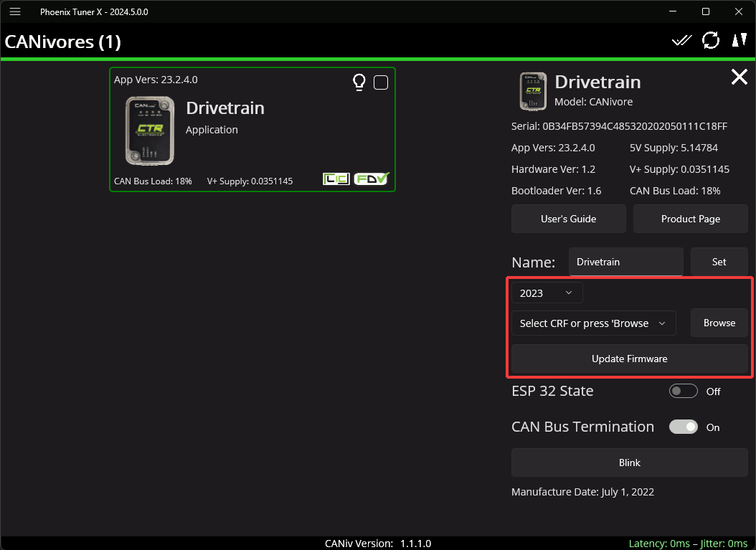Click 'App Vers: 23.2.4.0' on the card
Image resolution: width=756 pixels, height=550 pixels.
[x=156, y=80]
